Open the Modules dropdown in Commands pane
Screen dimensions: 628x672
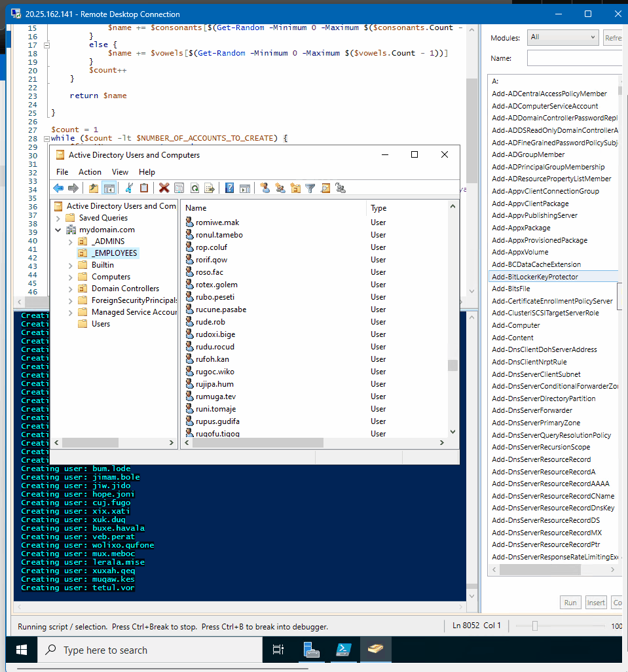point(563,37)
